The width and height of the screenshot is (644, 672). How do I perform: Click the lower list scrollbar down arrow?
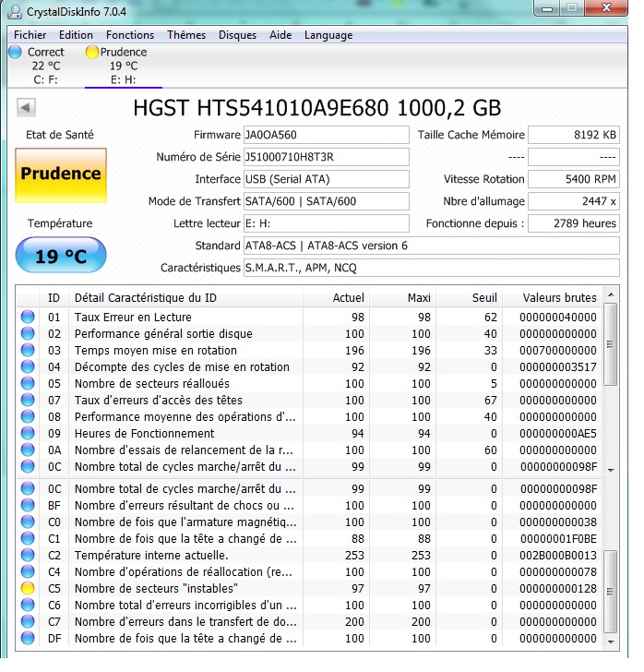coord(611,642)
